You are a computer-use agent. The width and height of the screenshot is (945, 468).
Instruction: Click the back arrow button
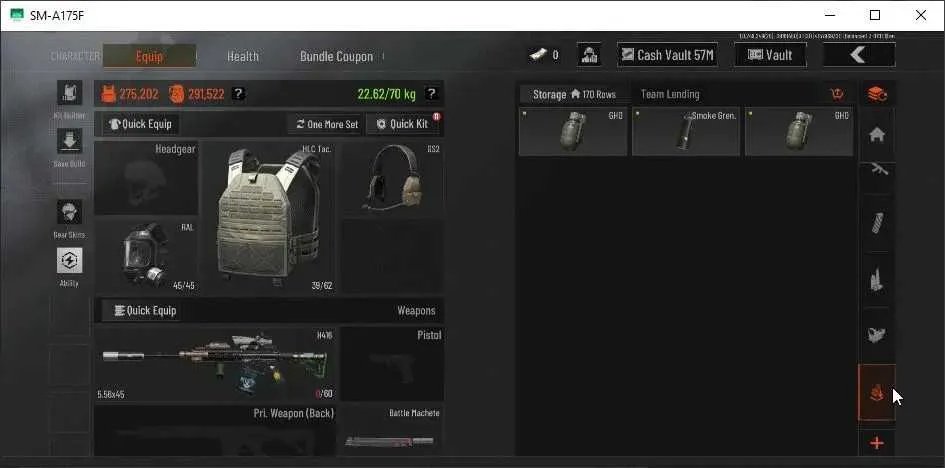coord(859,55)
